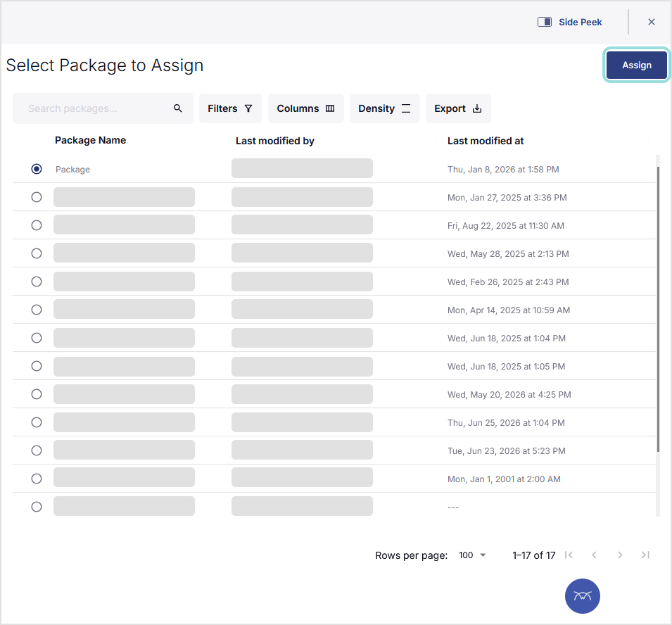The width and height of the screenshot is (672, 625).
Task: Click the Assign button
Action: point(636,65)
